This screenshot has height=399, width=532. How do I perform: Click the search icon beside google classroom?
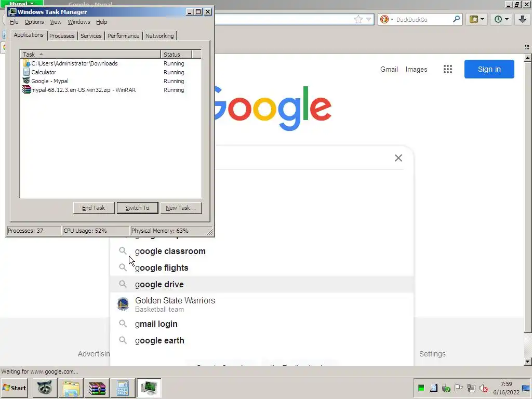pos(123,251)
